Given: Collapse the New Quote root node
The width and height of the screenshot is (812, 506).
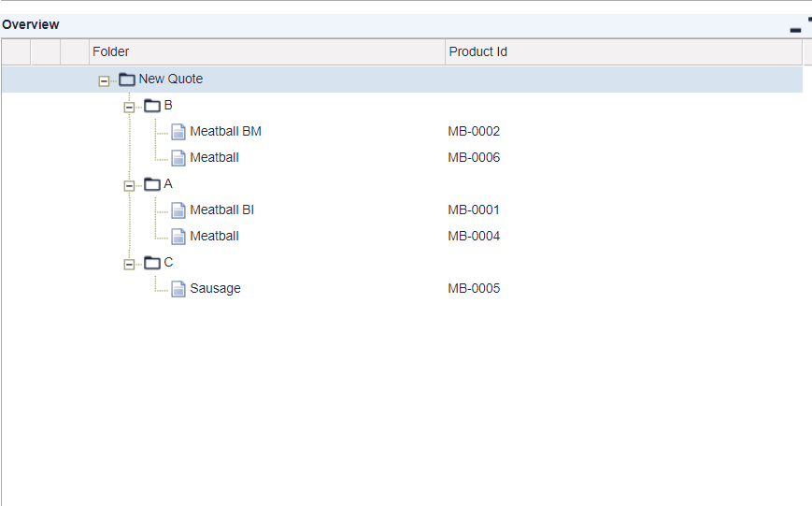Looking at the screenshot, I should pyautogui.click(x=104, y=80).
